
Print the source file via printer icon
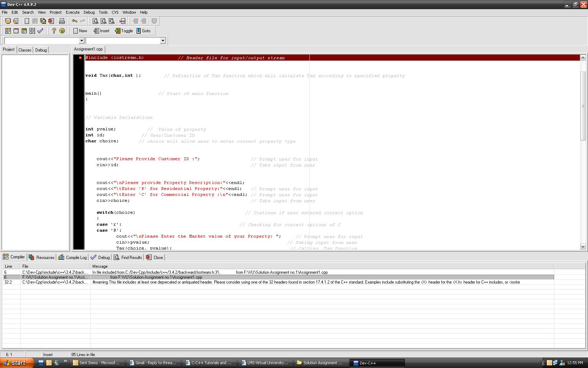(x=62, y=21)
